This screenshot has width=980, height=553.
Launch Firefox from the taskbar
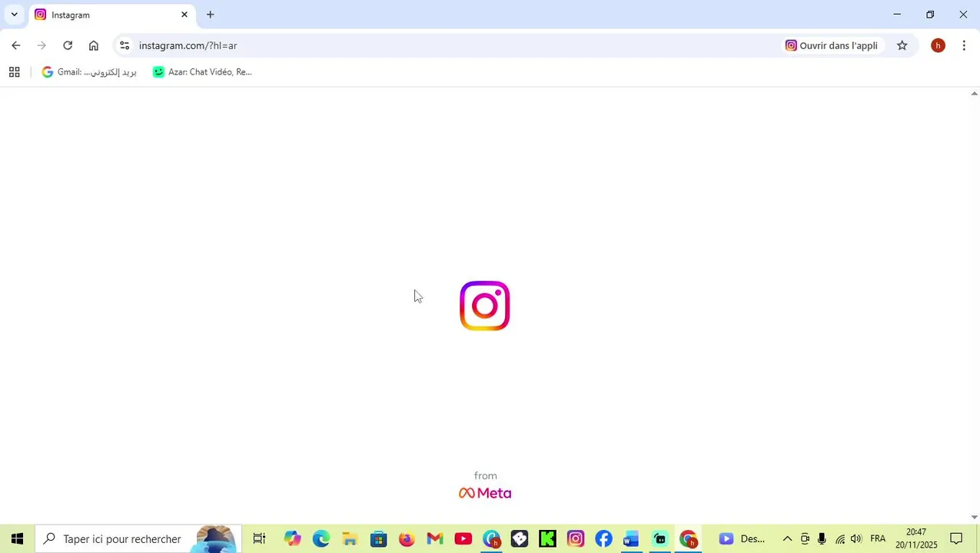coord(407,538)
